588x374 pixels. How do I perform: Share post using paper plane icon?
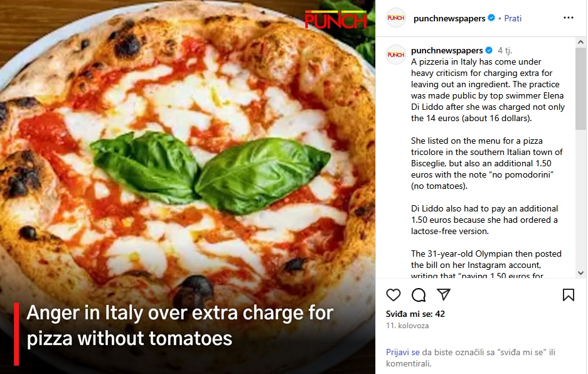pos(444,294)
